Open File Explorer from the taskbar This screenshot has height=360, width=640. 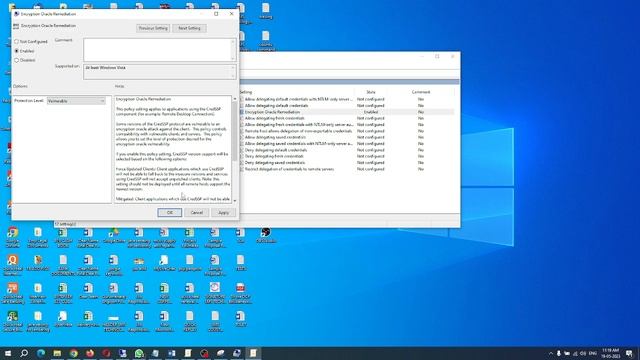(57, 353)
